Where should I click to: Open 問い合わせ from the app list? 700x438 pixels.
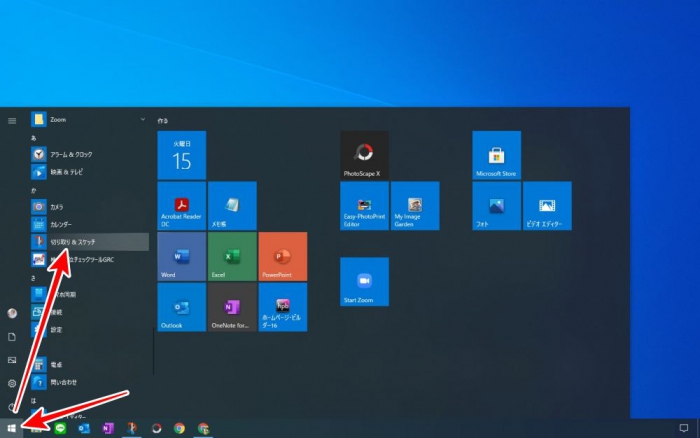89,382
